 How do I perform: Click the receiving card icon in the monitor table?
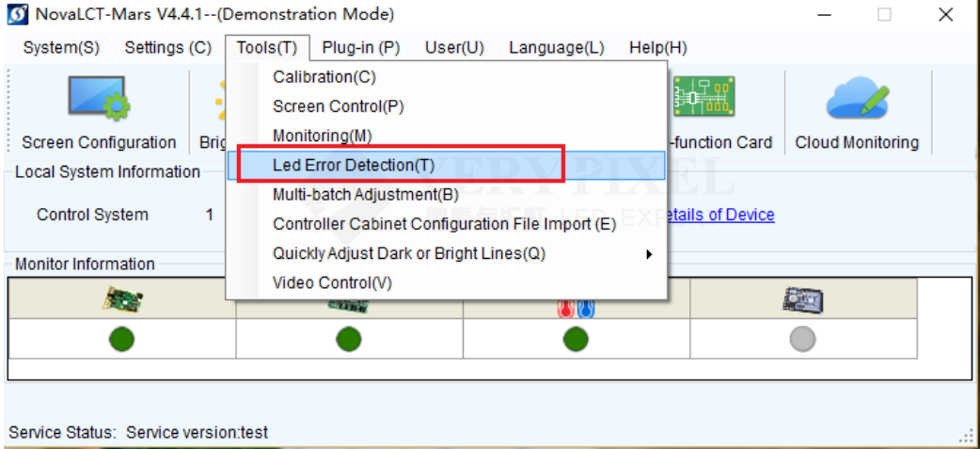pos(349,307)
